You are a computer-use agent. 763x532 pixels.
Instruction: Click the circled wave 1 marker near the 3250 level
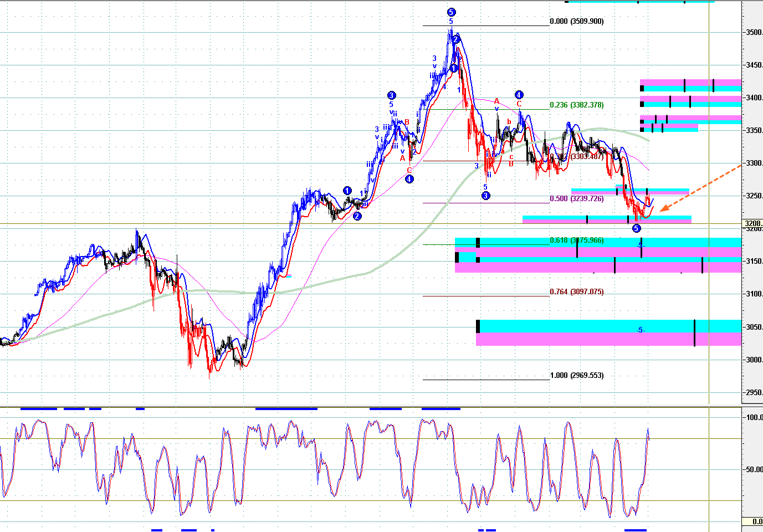click(347, 191)
